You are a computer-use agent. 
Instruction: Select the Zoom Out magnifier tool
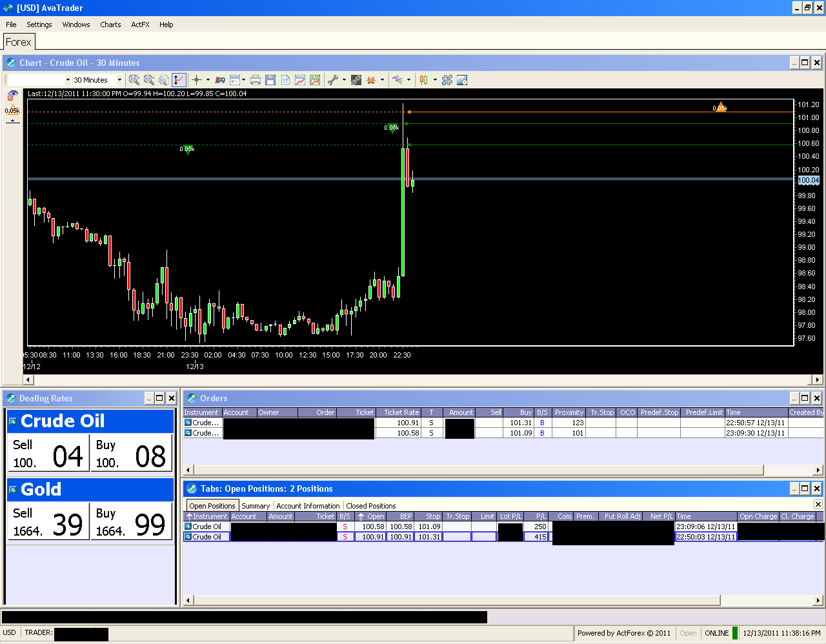coord(150,80)
